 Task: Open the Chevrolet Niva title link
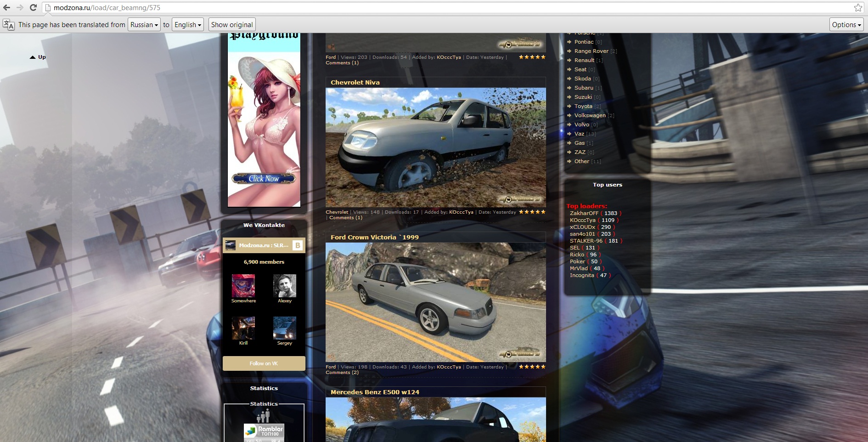point(355,82)
